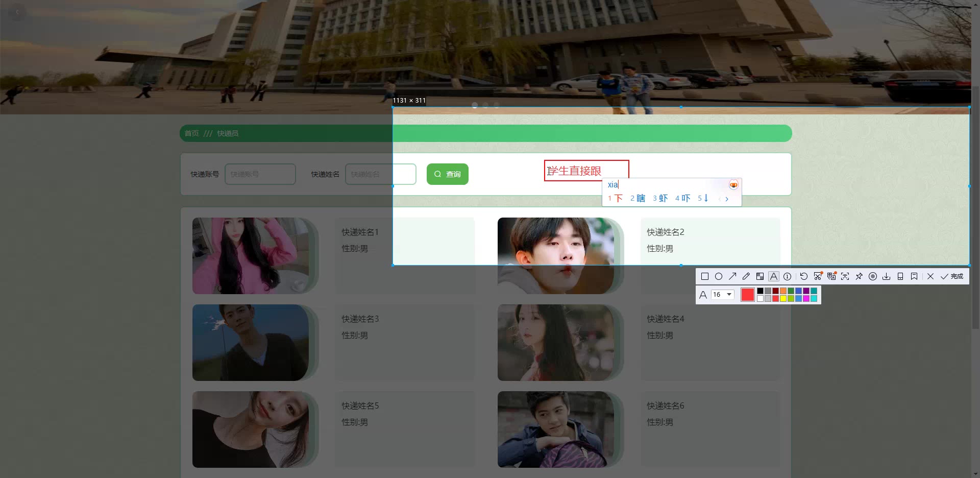
Task: Click the name text 快递姓名1
Action: (x=360, y=232)
